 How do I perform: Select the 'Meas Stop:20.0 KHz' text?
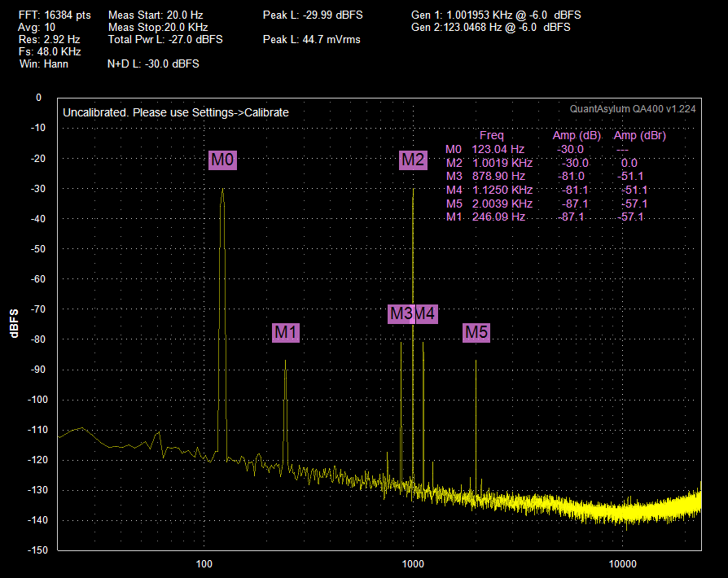pos(158,28)
